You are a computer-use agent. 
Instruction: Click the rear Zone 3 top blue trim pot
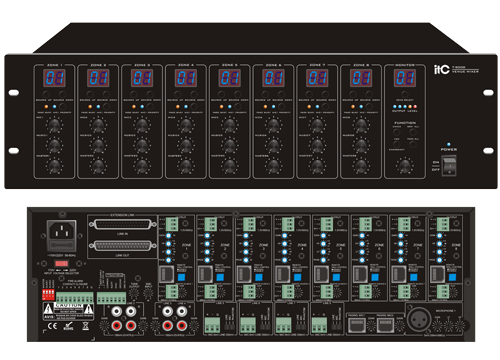pyautogui.click(x=246, y=236)
